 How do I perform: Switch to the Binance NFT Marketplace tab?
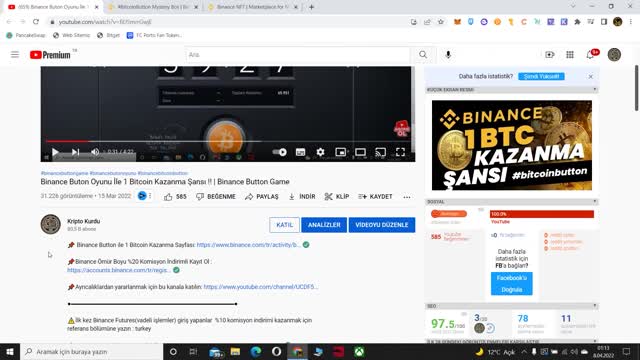253,7
